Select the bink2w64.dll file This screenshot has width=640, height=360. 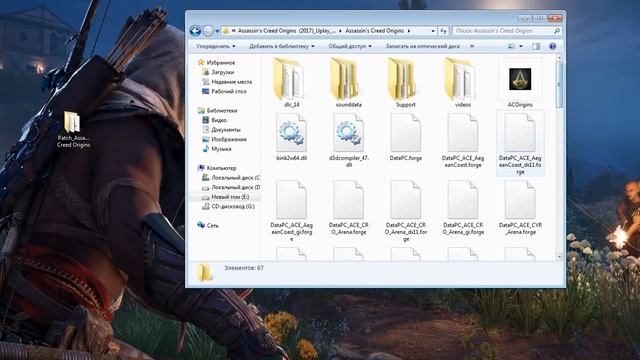[291, 137]
